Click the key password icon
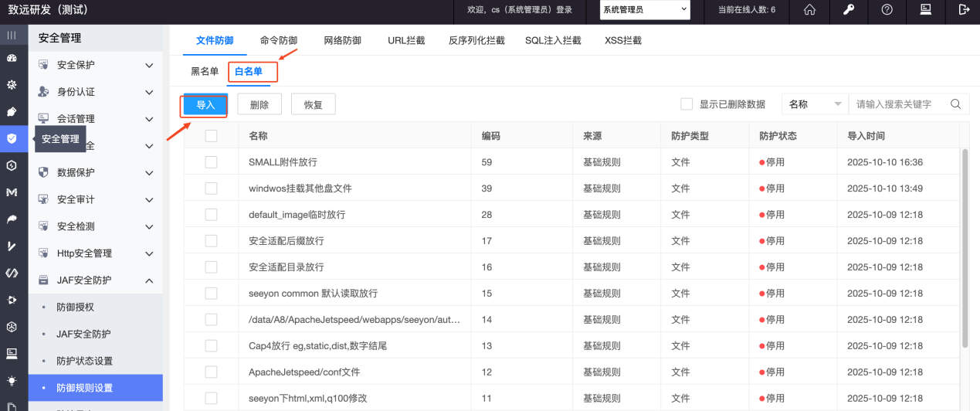The image size is (980, 411). click(x=848, y=10)
